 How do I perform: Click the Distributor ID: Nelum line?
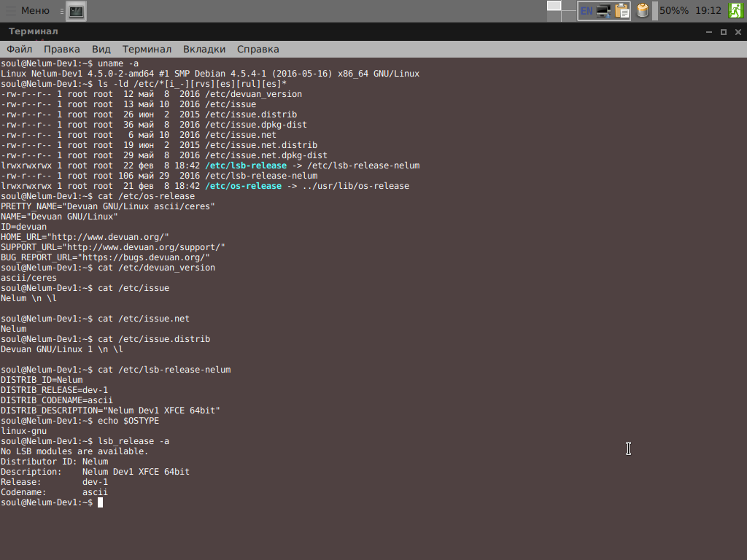pos(54,462)
